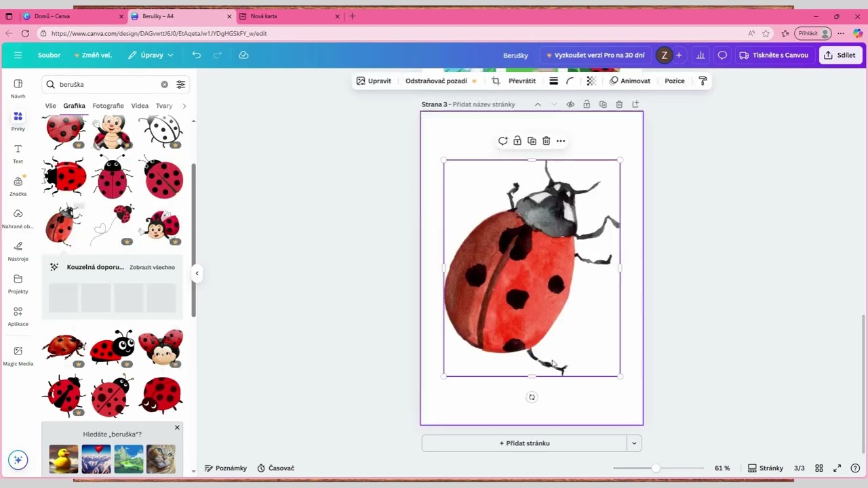This screenshot has height=488, width=868.
Task: Open Magic Media in sidebar
Action: coord(18,355)
